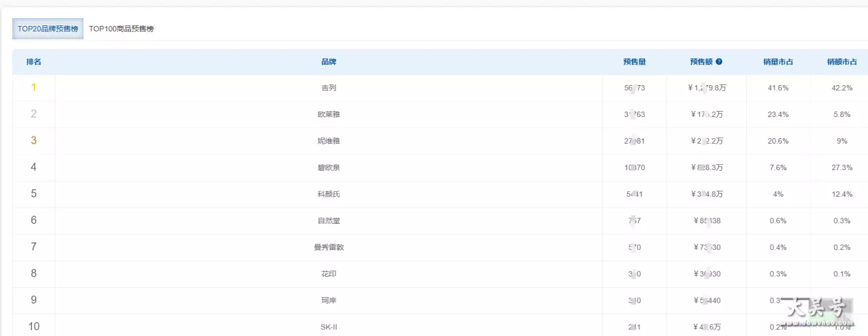
Task: Switch to TOP20品牌预售榜 tab
Action: tap(48, 29)
